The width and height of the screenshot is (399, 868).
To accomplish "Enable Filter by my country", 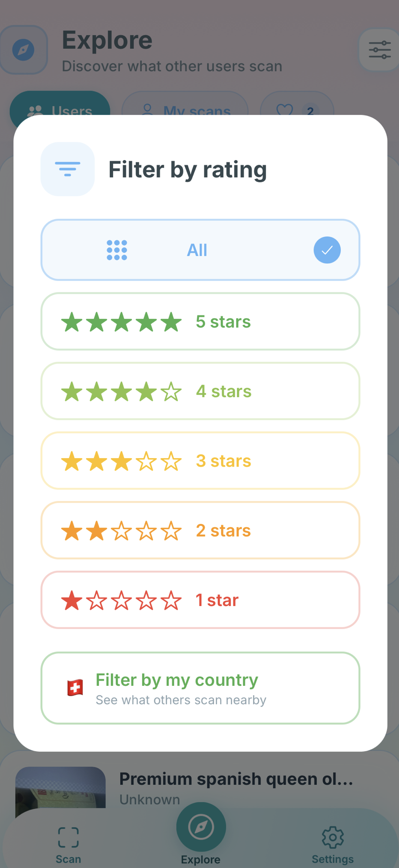I will (x=200, y=688).
